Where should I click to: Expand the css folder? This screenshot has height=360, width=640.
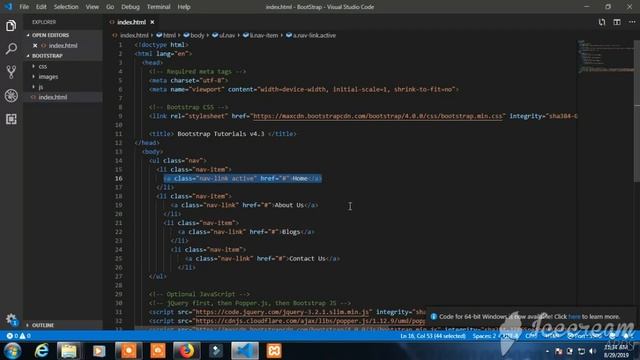(x=42, y=66)
